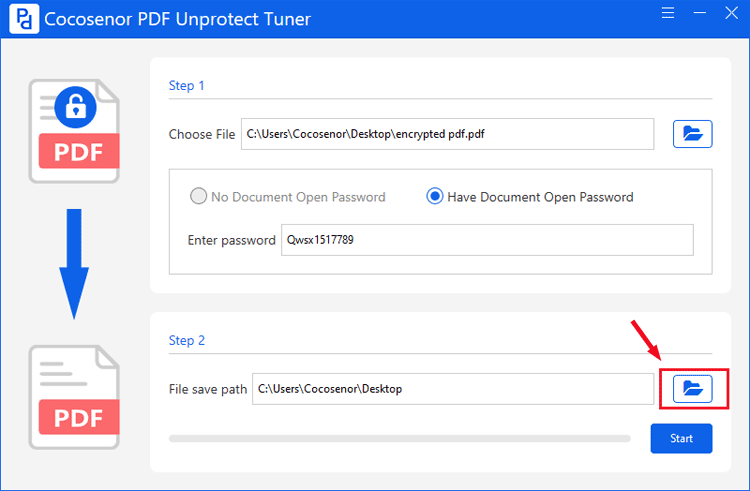Click the Cocosenor PDF Unprotect Tuner title
Screen dimensions: 750x491
click(177, 19)
